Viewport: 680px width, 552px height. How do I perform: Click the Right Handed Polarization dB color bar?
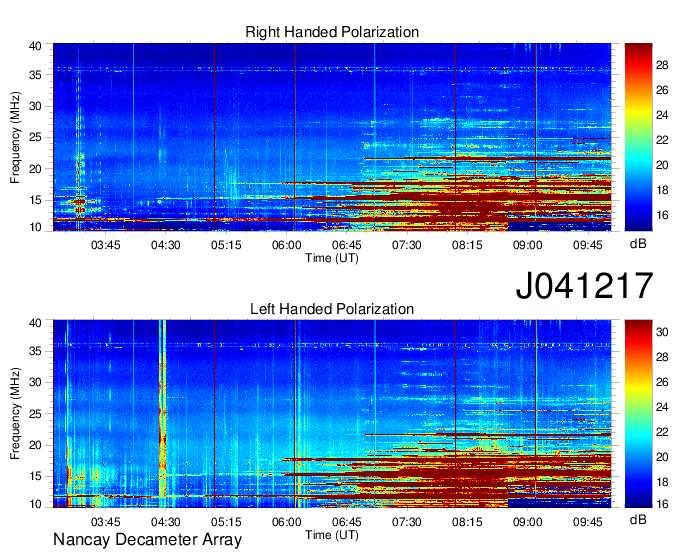(x=638, y=137)
